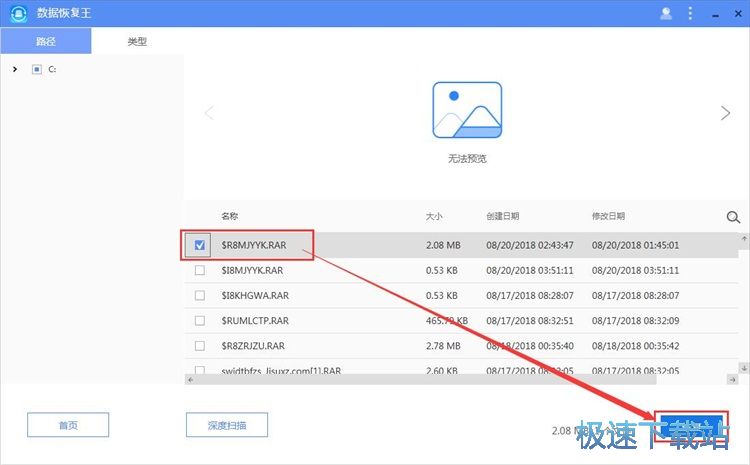The image size is (750, 465).
Task: Click the vertical scrollbar up arrow
Action: tap(744, 238)
